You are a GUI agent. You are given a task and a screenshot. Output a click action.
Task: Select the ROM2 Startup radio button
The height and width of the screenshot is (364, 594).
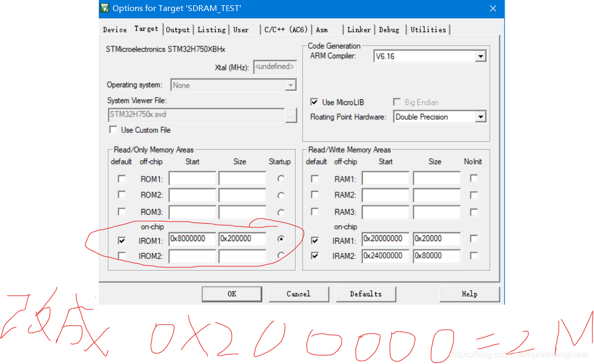click(281, 195)
